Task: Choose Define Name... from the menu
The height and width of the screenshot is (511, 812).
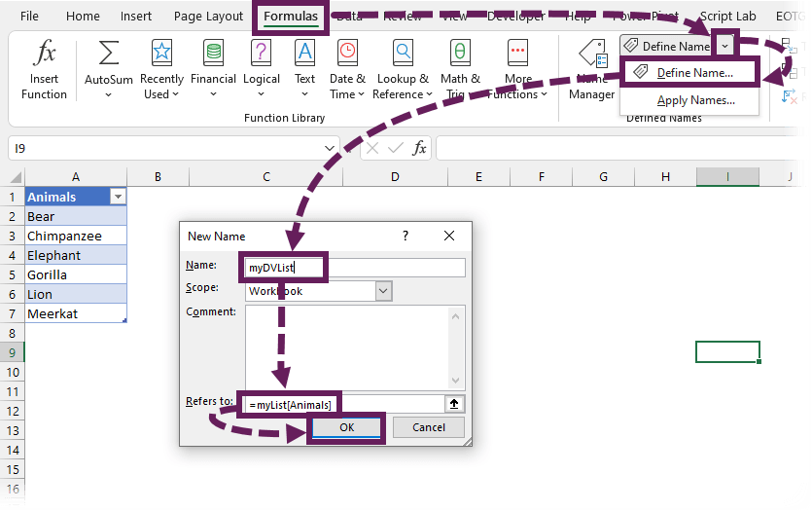Action: 690,73
